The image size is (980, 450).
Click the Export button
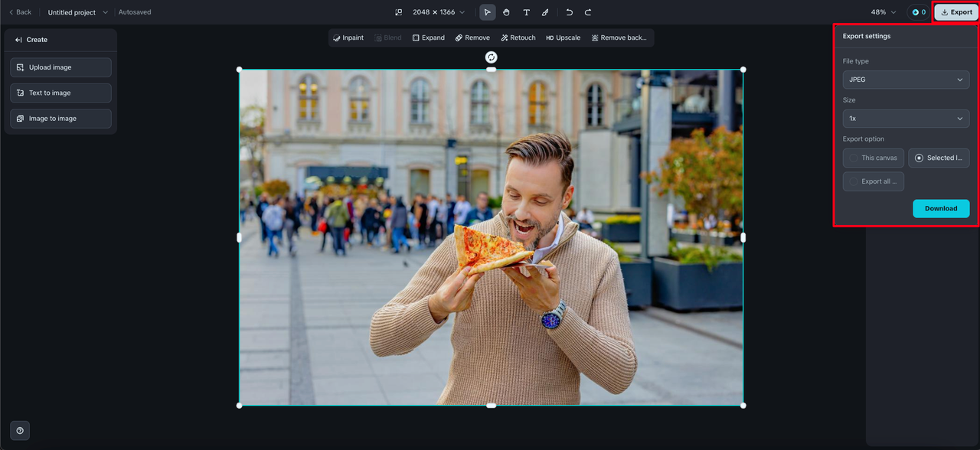(x=956, y=12)
